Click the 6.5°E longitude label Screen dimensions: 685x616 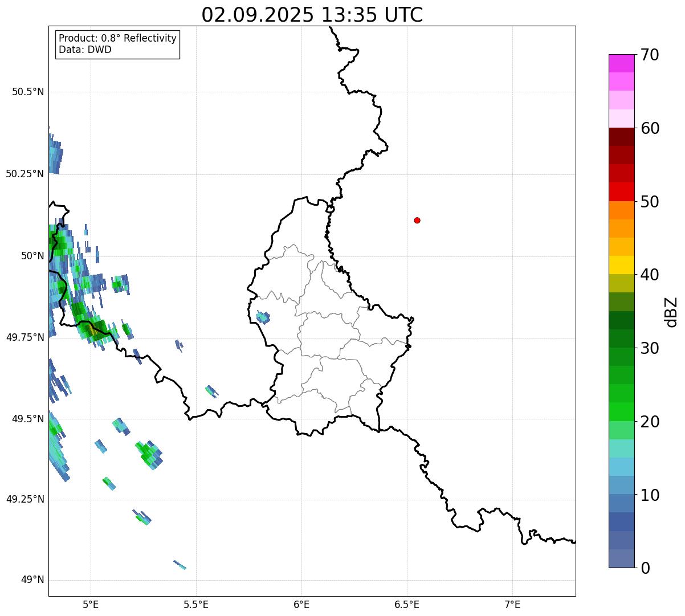(407, 605)
